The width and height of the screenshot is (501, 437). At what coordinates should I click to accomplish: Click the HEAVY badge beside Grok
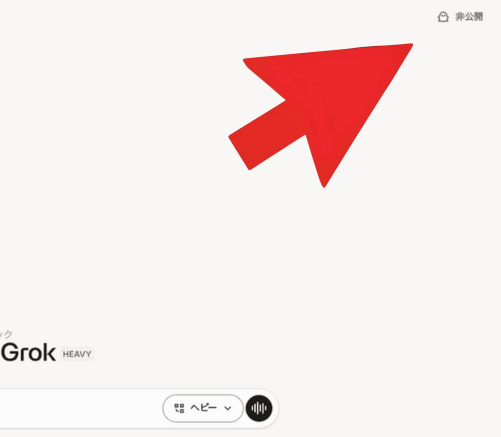[77, 354]
